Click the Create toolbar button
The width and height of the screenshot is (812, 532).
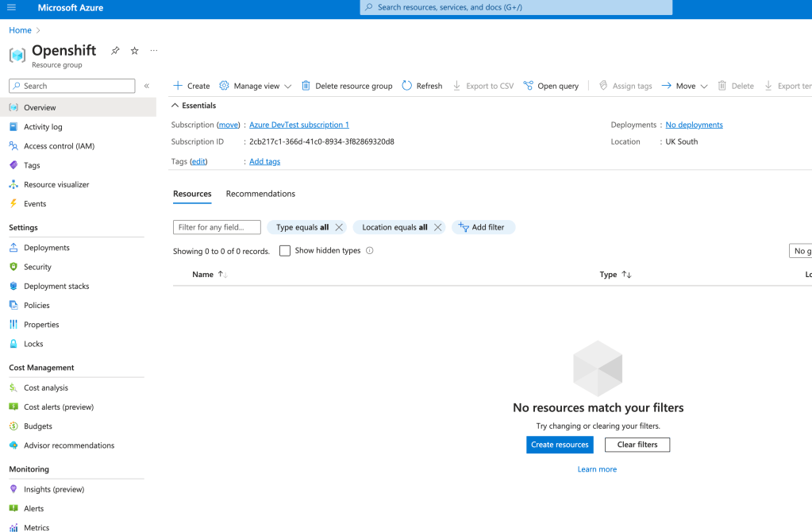191,86
